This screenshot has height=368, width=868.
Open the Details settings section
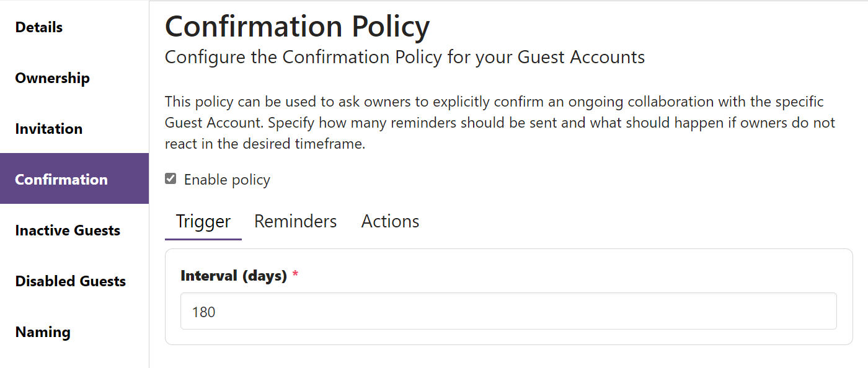(38, 27)
